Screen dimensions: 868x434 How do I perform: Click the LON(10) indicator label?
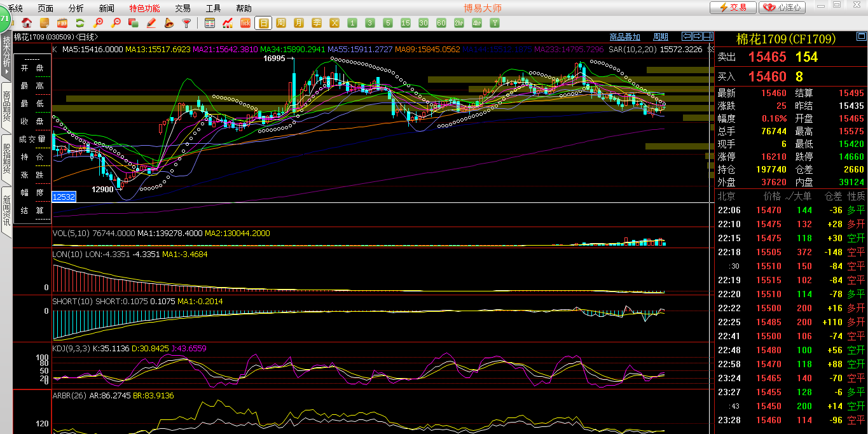click(x=67, y=254)
